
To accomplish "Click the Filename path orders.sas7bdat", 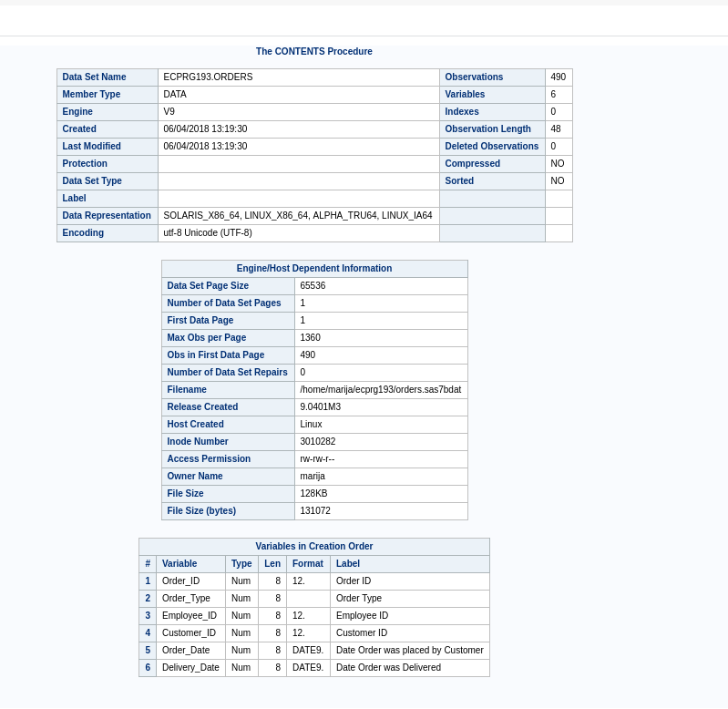I will (x=380, y=390).
